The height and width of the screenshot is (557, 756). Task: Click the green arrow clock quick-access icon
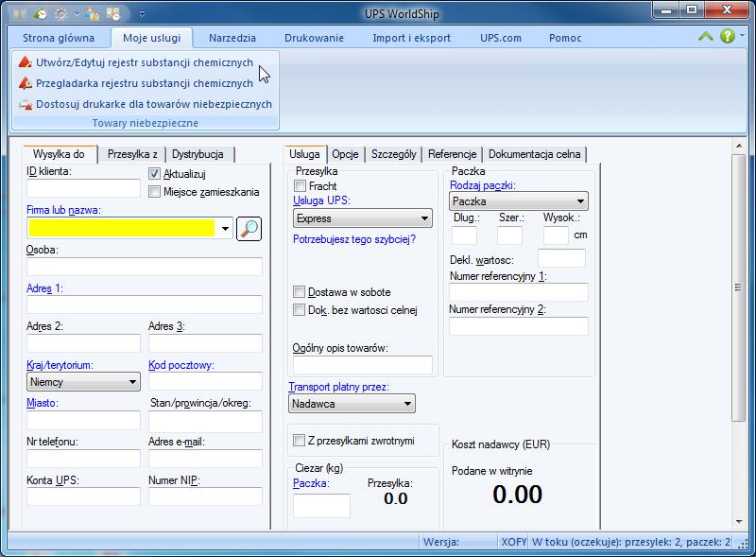point(41,14)
